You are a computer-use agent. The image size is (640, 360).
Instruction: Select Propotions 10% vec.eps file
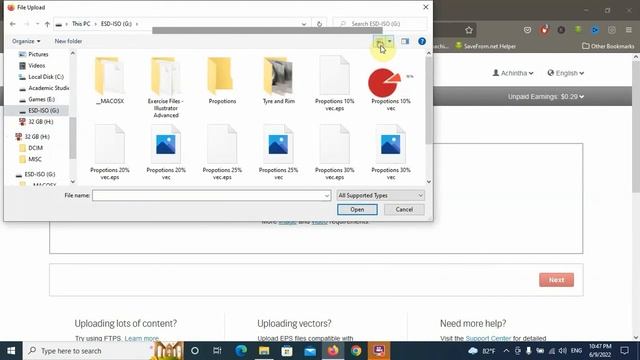tap(334, 83)
